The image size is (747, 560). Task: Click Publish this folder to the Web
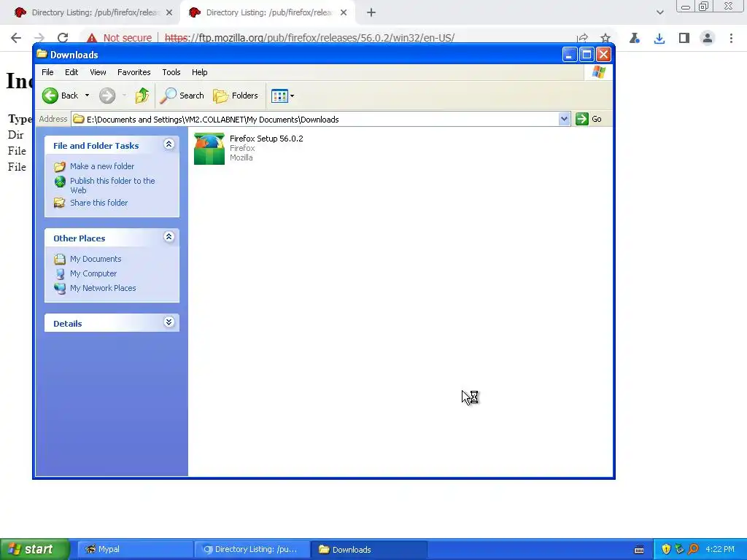pyautogui.click(x=112, y=185)
